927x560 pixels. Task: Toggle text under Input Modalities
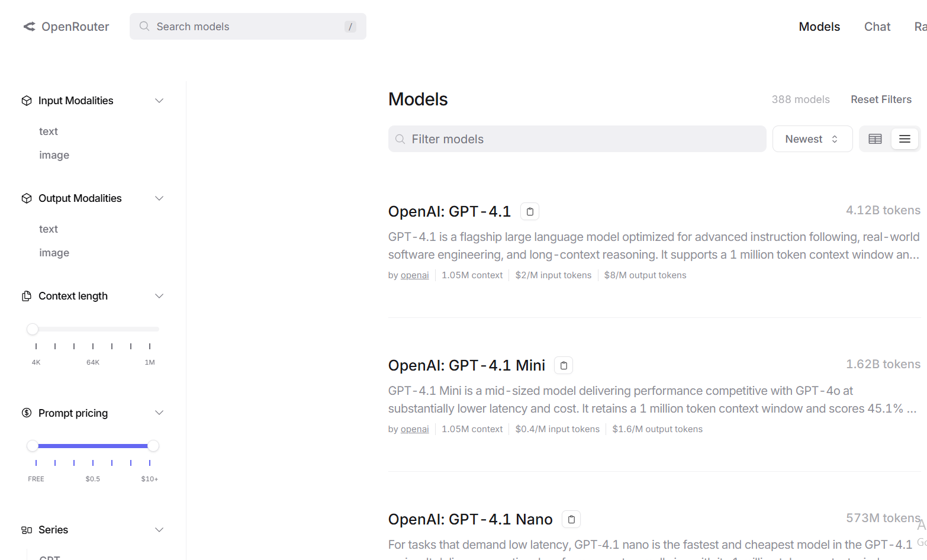(49, 131)
